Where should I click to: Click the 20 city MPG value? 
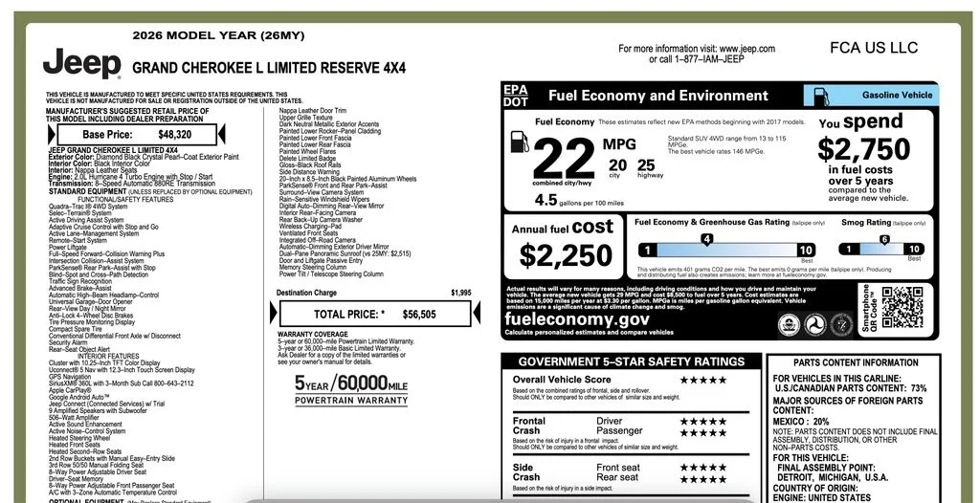[x=617, y=165]
